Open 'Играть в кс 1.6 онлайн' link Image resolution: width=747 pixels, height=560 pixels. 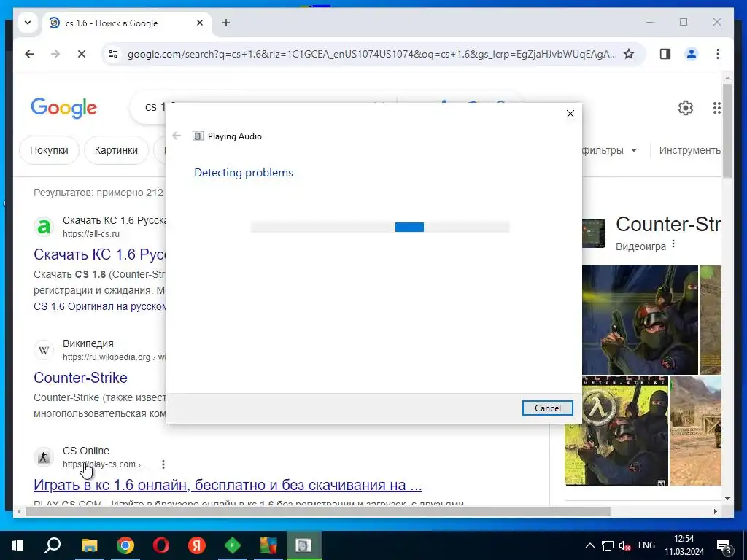click(x=228, y=485)
